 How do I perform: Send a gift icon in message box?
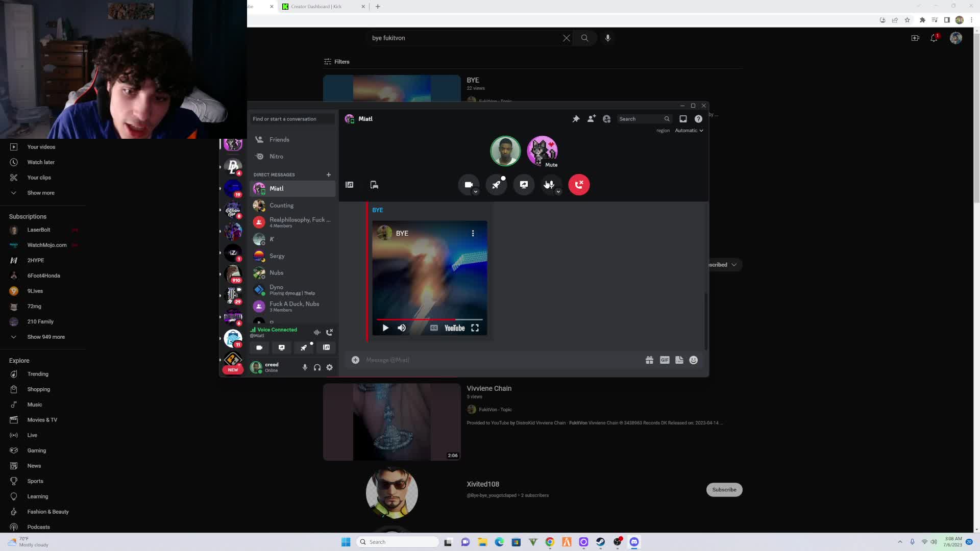click(x=649, y=360)
